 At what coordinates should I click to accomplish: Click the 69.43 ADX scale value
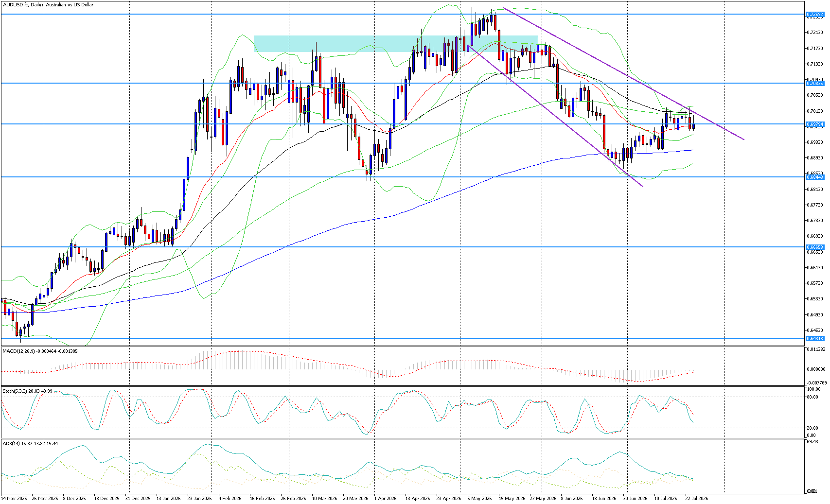813,442
